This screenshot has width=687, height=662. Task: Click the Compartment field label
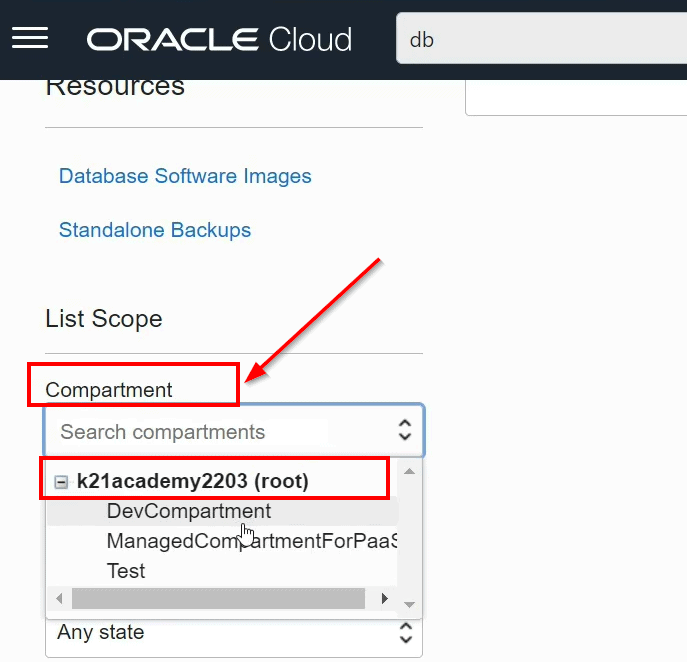coord(109,390)
